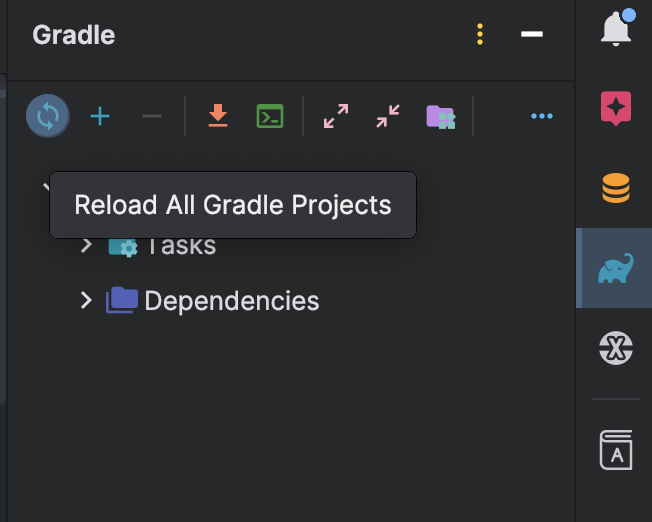Click the Download Sources orange arrow icon
Screen dimensions: 652x522
coord(218,116)
